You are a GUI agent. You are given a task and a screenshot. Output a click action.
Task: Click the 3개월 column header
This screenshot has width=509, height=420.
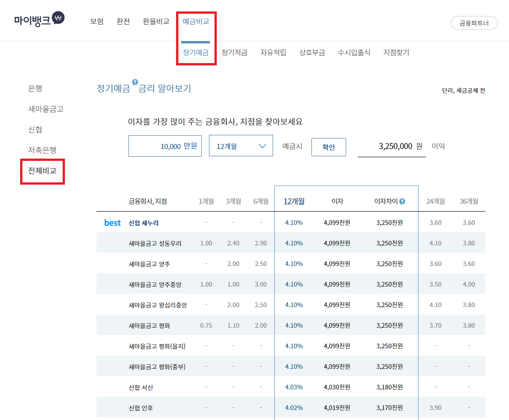coord(233,202)
